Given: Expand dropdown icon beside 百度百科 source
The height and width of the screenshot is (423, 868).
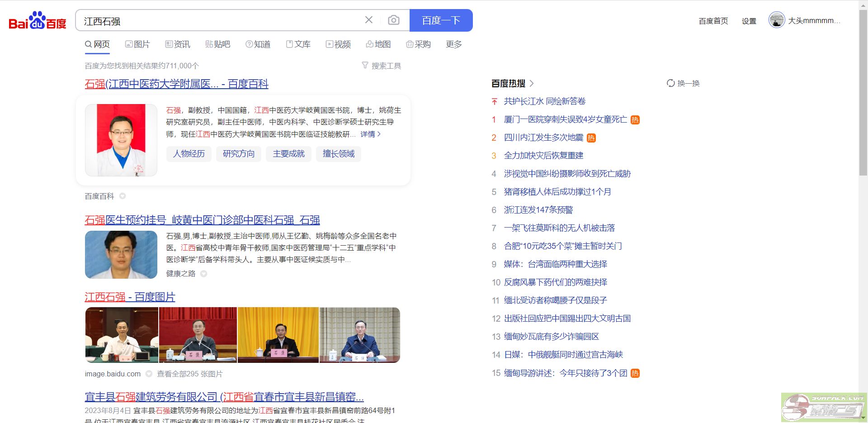Looking at the screenshot, I should [123, 196].
